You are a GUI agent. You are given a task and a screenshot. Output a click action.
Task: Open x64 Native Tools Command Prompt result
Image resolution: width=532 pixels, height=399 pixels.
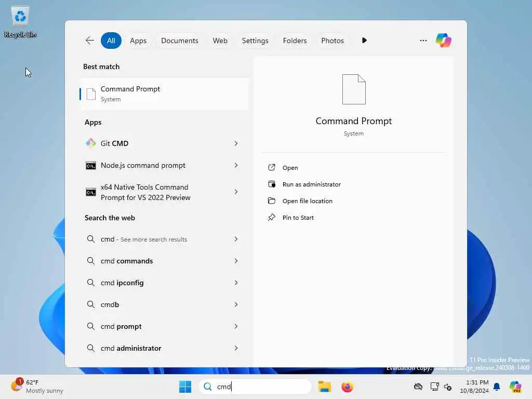164,192
